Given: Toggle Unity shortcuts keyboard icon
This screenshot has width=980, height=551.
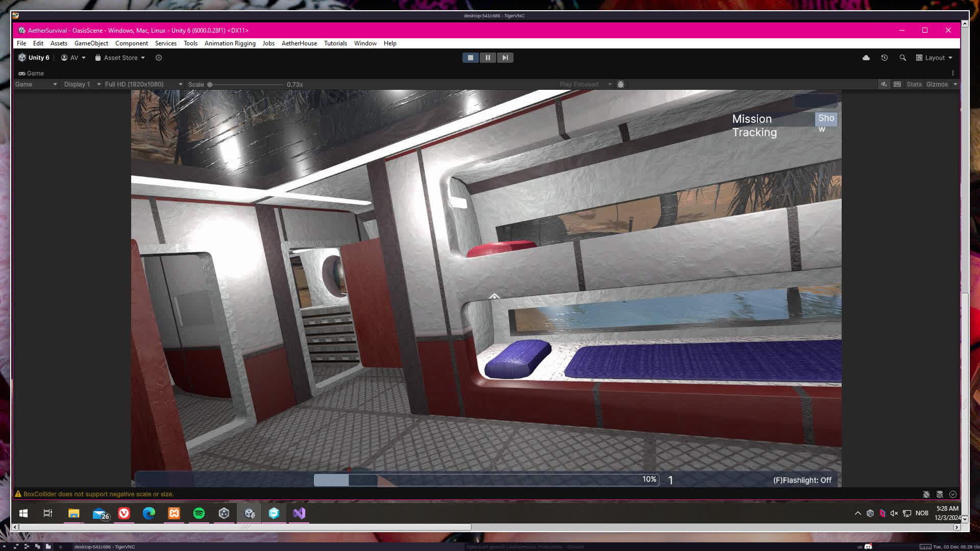Looking at the screenshot, I should 897,84.
